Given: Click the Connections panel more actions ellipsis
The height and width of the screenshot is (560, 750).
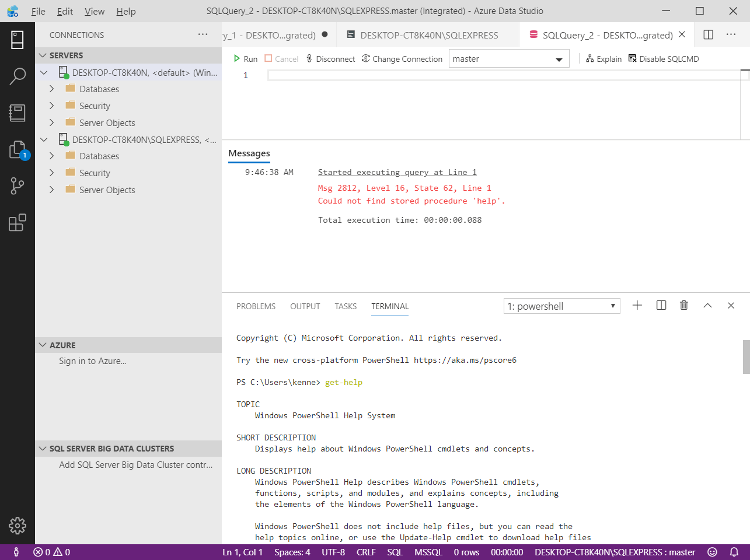Looking at the screenshot, I should coord(203,34).
